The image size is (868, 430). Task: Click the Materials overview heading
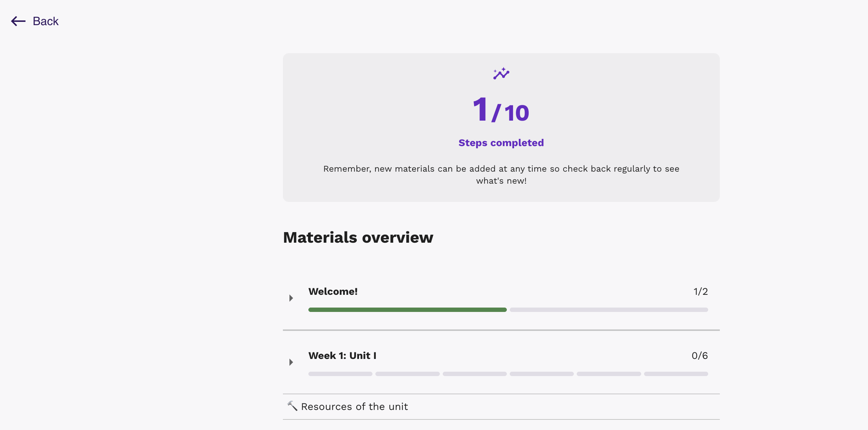click(x=358, y=238)
